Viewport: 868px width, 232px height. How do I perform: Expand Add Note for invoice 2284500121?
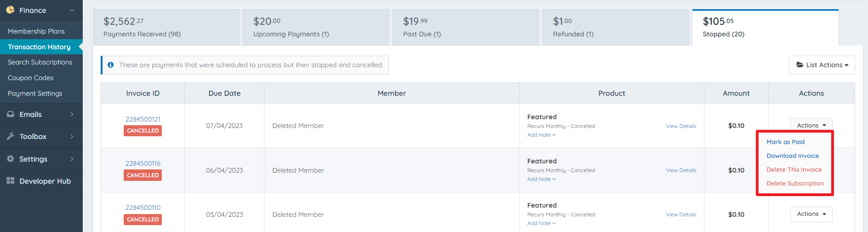(541, 135)
